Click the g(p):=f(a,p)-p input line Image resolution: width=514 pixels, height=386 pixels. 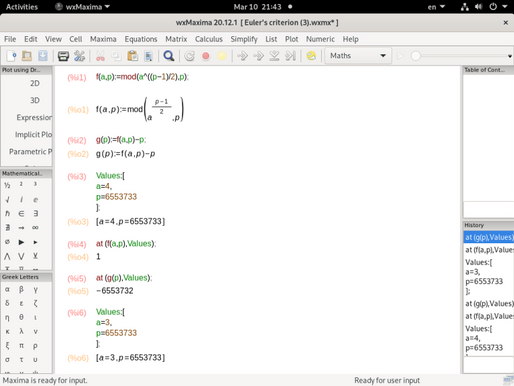(x=121, y=140)
